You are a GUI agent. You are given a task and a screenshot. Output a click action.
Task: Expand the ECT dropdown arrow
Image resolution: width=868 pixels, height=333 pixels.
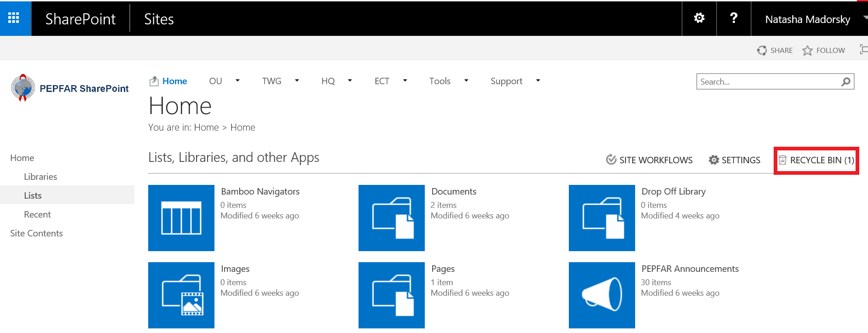[x=405, y=80]
